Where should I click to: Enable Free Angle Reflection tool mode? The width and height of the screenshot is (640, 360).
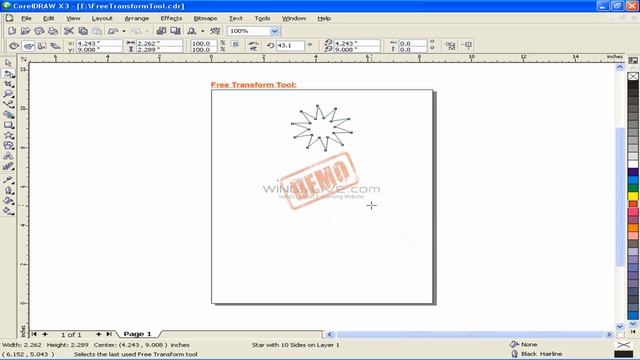coord(28,46)
